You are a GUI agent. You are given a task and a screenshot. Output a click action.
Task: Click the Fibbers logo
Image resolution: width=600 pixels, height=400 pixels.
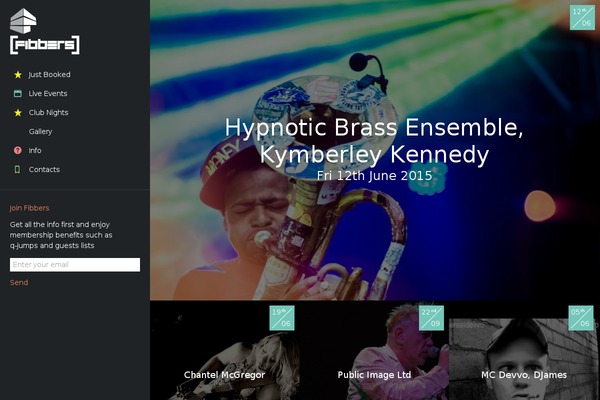pos(44,31)
